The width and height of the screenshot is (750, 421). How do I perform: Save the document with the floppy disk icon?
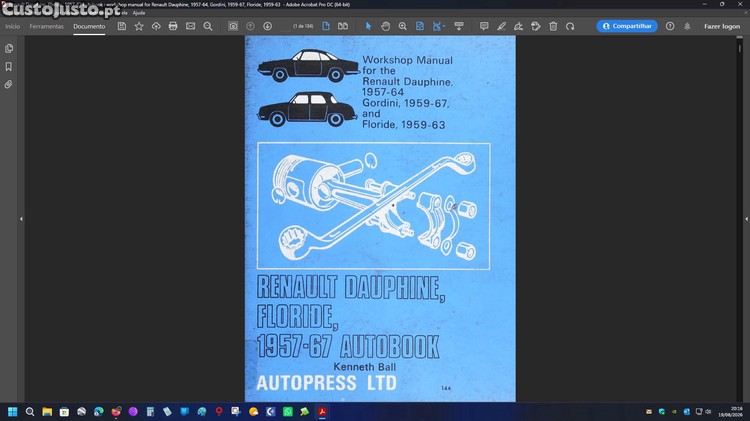[122, 26]
